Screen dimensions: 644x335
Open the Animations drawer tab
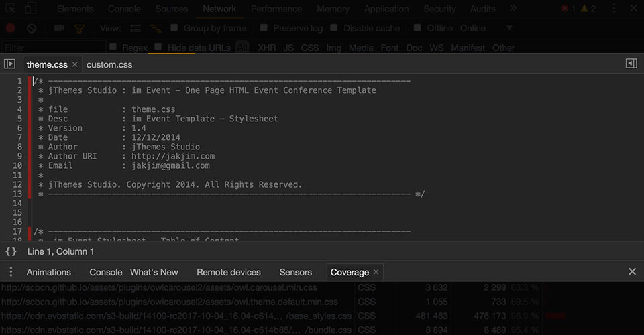pyautogui.click(x=48, y=272)
